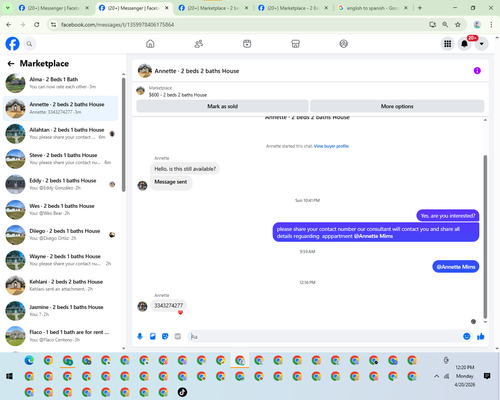
Task: Open TikTok taskbar icon
Action: click(182, 392)
